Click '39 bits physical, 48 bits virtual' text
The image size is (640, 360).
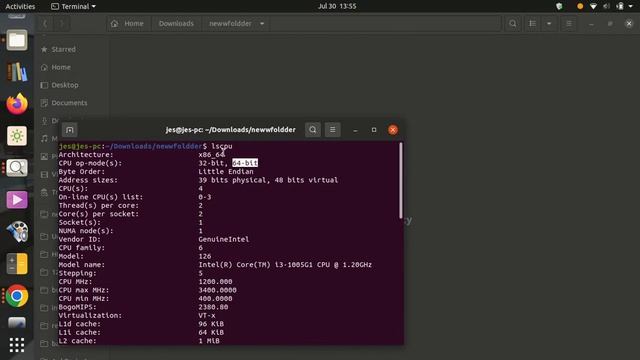(x=268, y=180)
